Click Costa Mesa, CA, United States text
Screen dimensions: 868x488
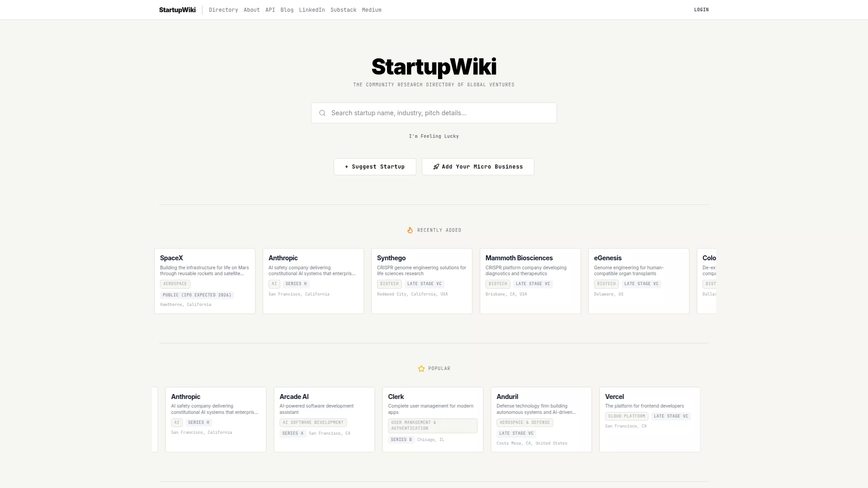(532, 444)
